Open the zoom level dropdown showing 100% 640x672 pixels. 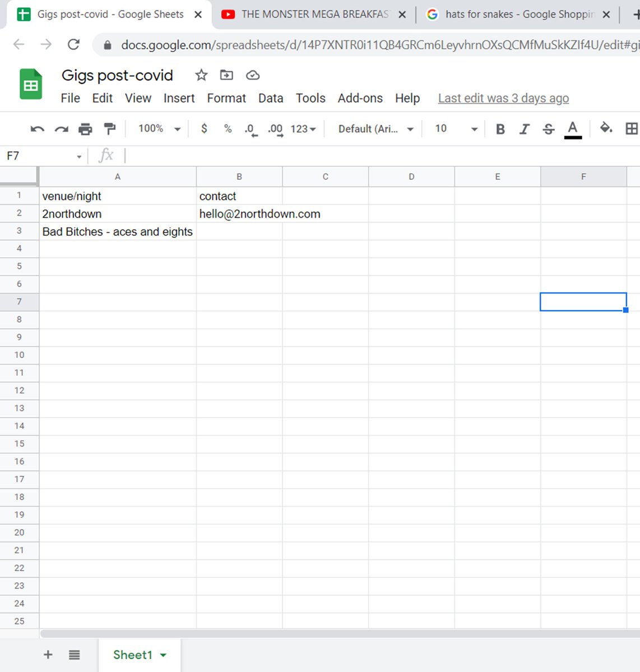pos(157,128)
